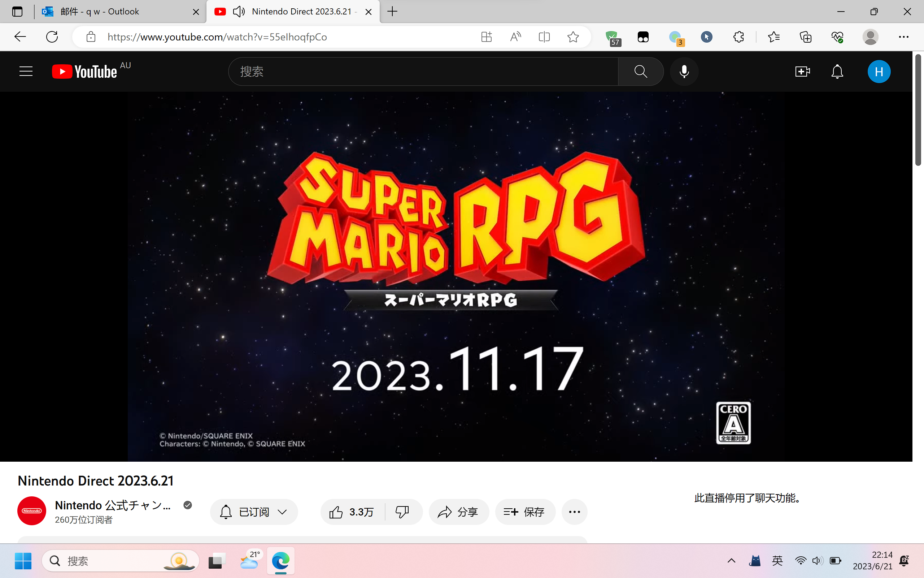Open the battery status tray icon
The width and height of the screenshot is (924, 578).
835,561
